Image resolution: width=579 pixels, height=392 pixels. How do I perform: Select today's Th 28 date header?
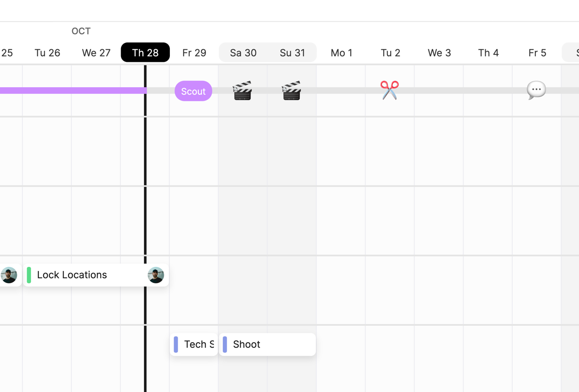145,53
